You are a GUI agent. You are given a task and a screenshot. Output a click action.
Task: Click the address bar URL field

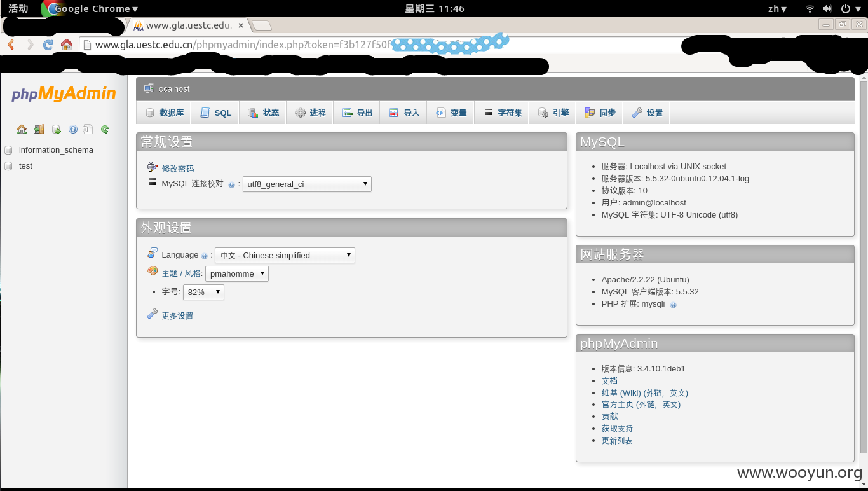coord(381,45)
